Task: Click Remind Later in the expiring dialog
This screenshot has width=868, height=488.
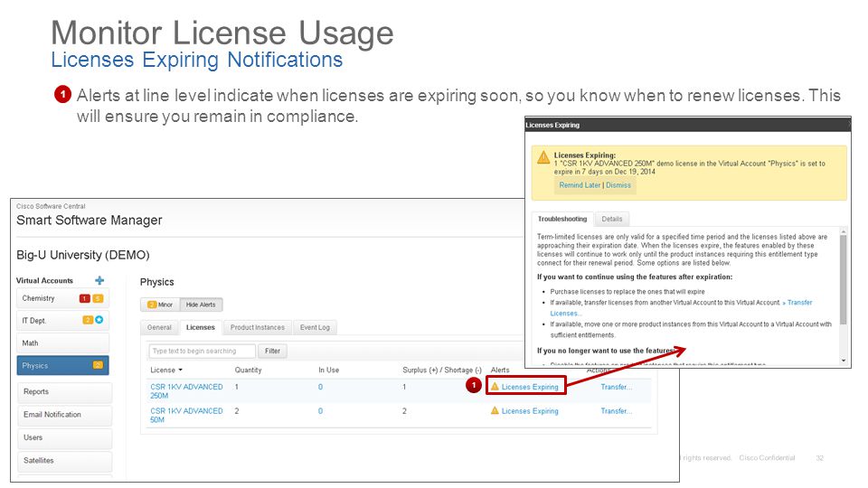Action: pyautogui.click(x=580, y=185)
